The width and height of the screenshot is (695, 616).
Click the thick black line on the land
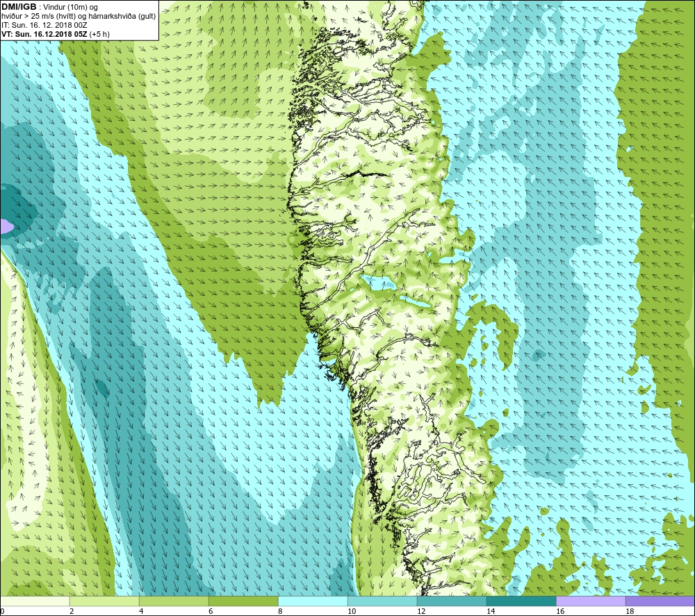click(366, 174)
